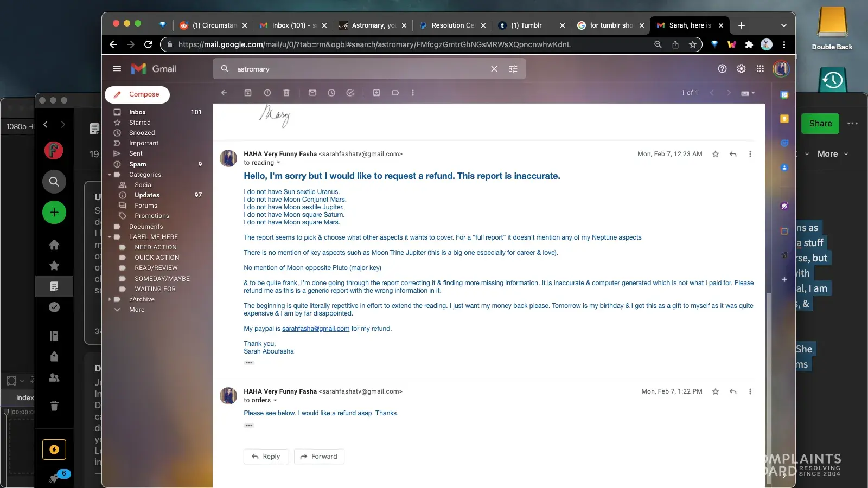
Task: Click the Forward button
Action: click(319, 457)
